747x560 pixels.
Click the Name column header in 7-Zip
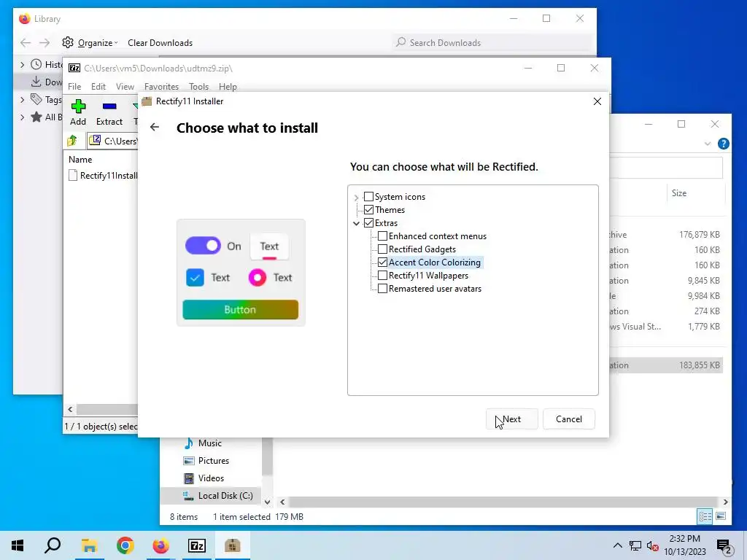pos(80,160)
